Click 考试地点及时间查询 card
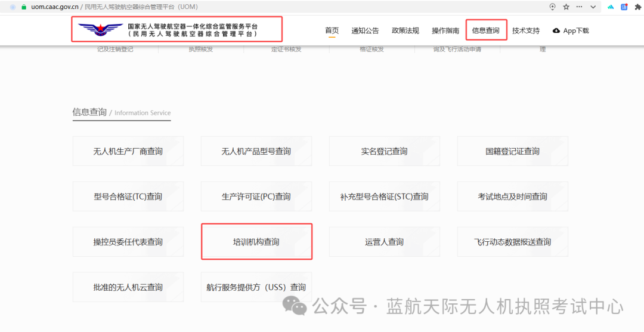The width and height of the screenshot is (644, 332). (512, 196)
